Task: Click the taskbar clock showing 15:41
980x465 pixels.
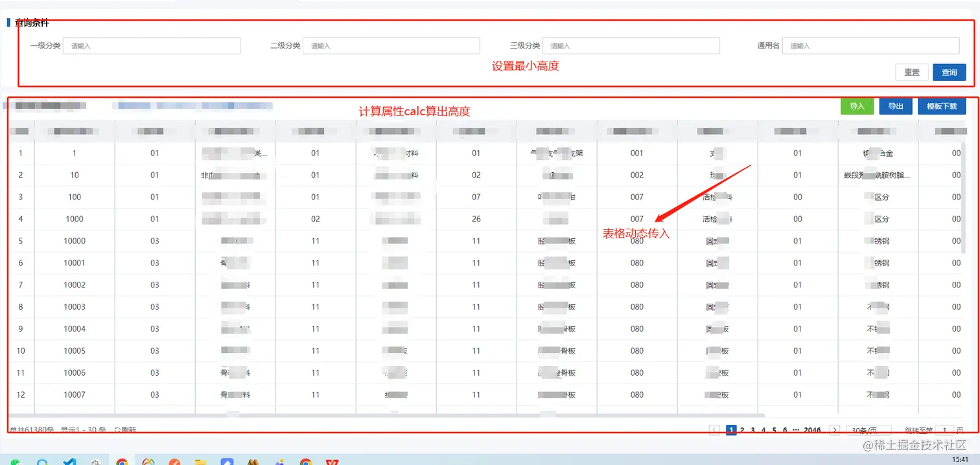Action: pyautogui.click(x=961, y=459)
